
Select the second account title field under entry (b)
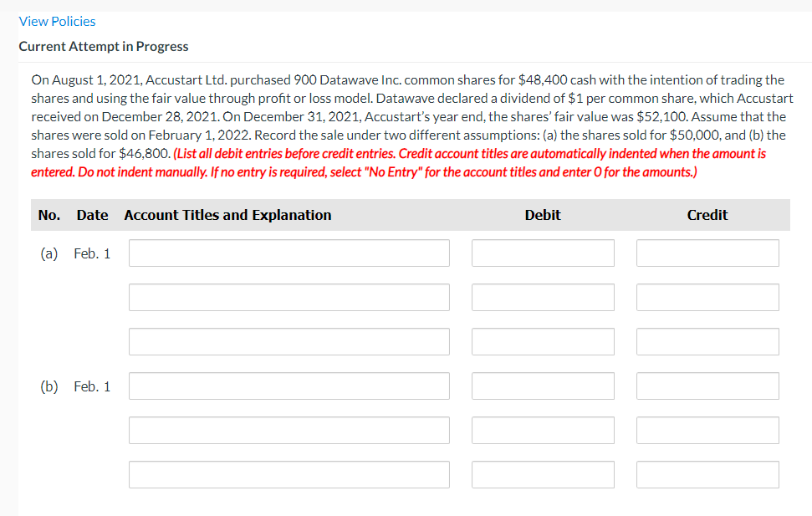coord(289,430)
